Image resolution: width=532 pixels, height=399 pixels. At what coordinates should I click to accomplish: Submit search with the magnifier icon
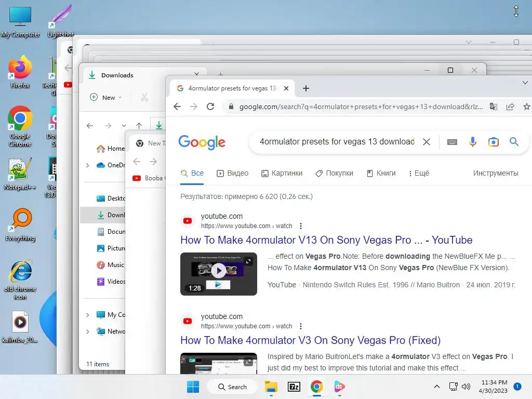point(514,141)
